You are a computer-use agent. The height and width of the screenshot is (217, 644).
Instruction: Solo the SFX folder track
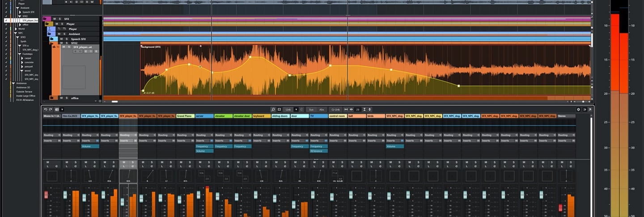(59, 19)
